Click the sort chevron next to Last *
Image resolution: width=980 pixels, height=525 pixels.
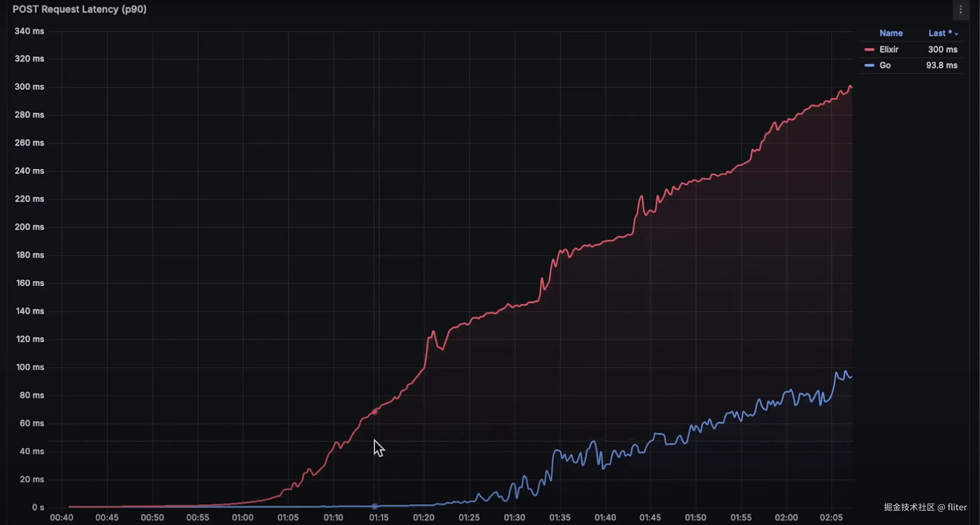click(956, 34)
